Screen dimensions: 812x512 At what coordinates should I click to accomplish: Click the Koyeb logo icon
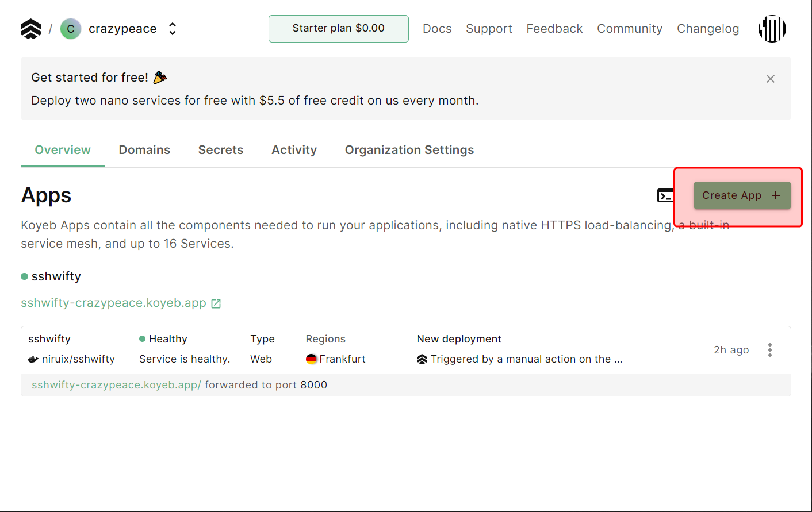click(31, 29)
